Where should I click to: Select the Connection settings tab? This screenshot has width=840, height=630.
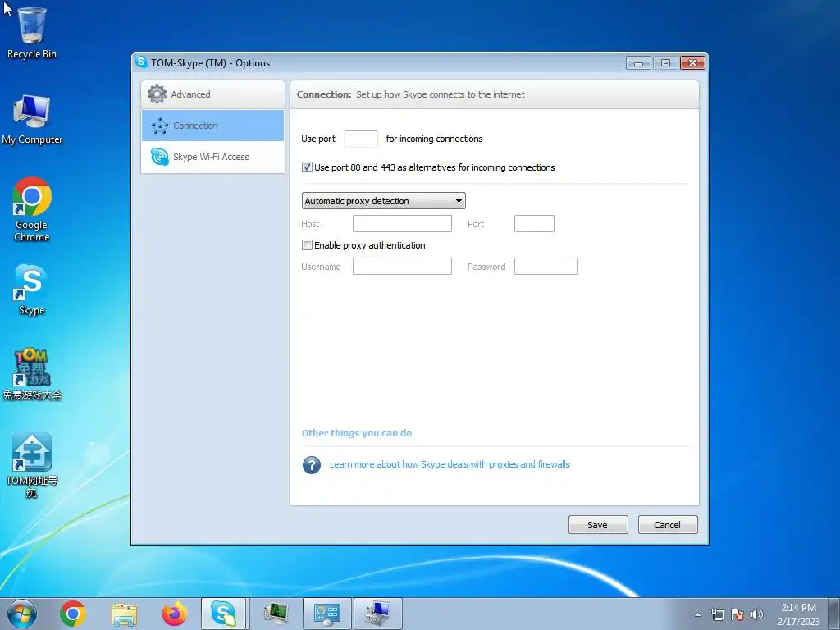point(212,126)
